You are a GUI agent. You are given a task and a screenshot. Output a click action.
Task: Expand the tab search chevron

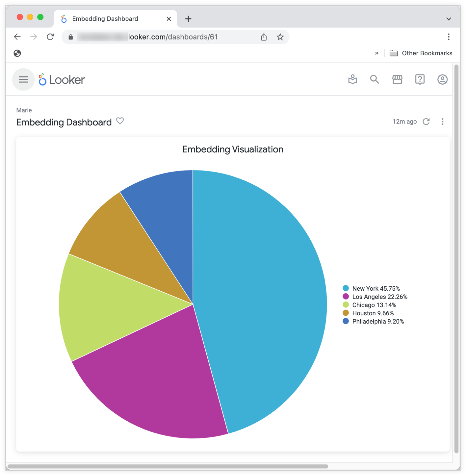coord(449,19)
